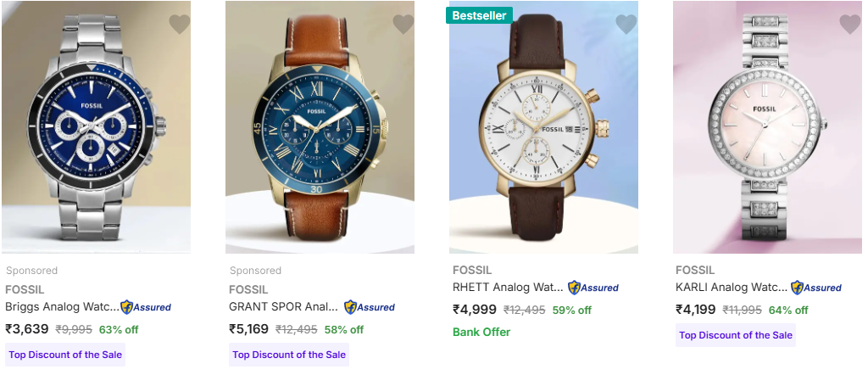Open the Briggs blue chronograph watch image
Viewport: 868px width, 375px height.
[97, 127]
